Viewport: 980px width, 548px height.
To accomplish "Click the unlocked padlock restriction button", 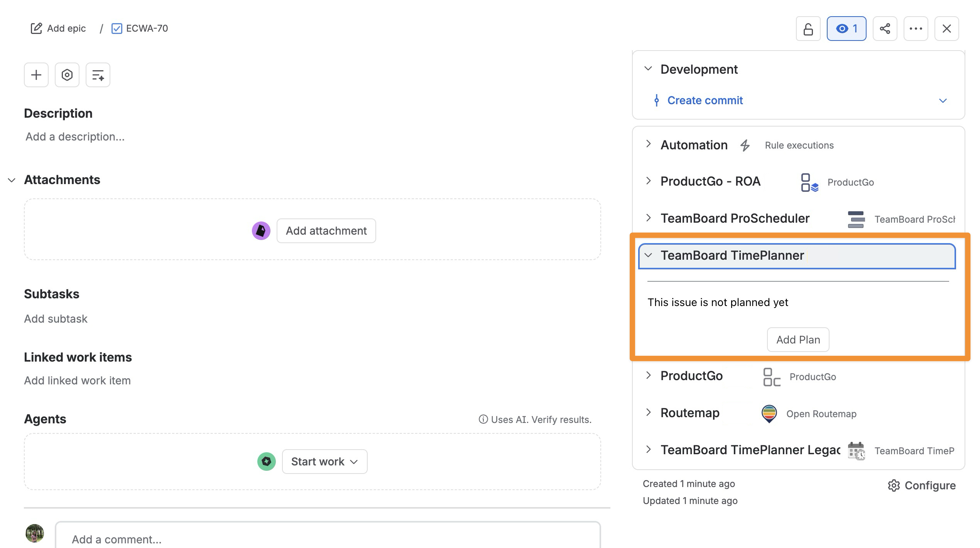I will coord(808,29).
